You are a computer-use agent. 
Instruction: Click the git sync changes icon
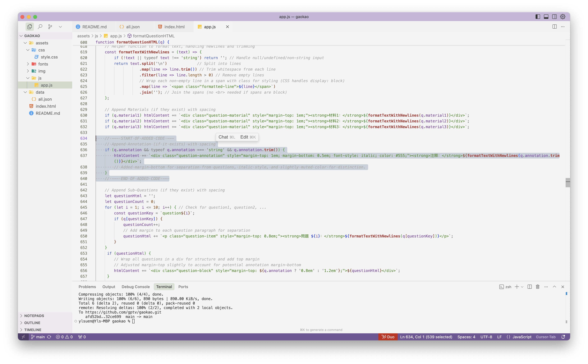[49, 337]
